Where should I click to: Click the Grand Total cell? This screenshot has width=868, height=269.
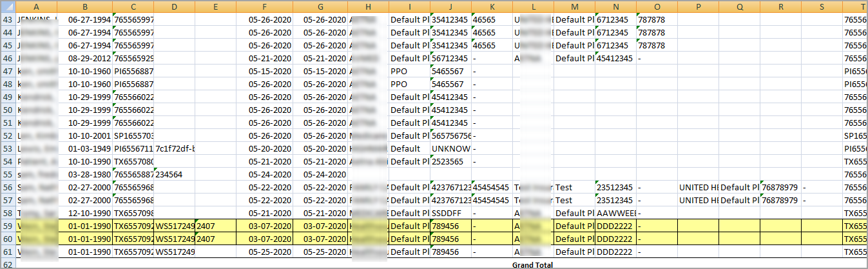532,264
